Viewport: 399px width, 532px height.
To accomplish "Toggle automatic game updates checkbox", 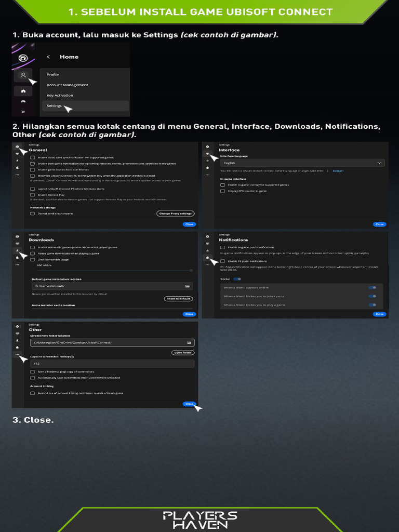I will [x=33, y=248].
